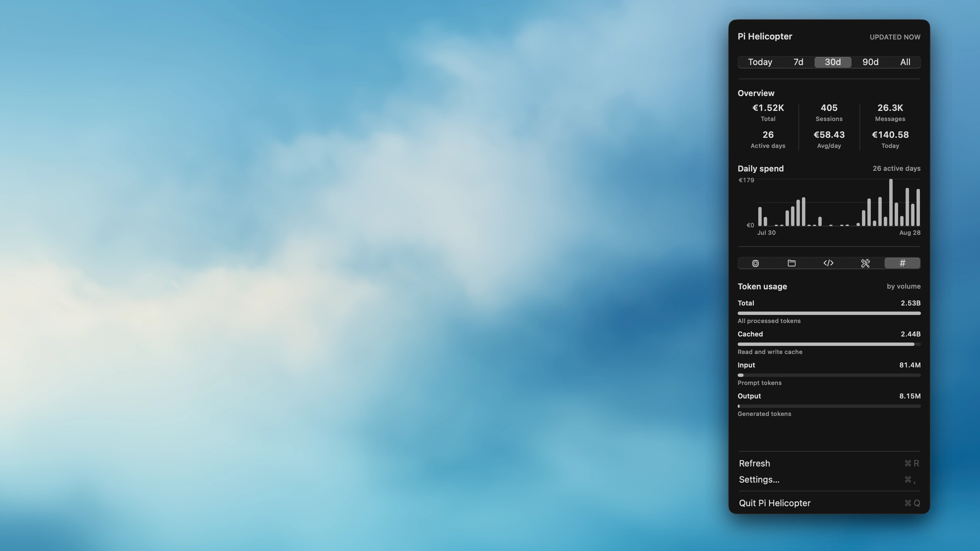Click the Token usage heading

(x=762, y=287)
